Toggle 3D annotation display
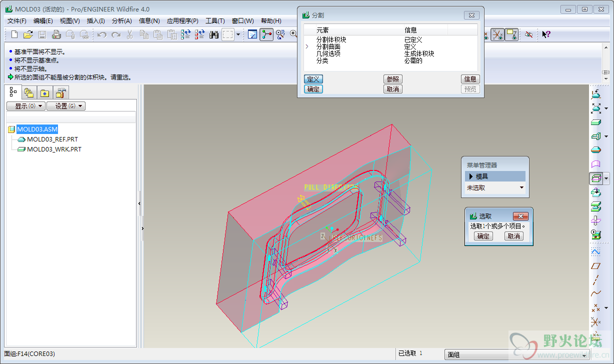Screen dimensions: 614x364 tap(511, 34)
